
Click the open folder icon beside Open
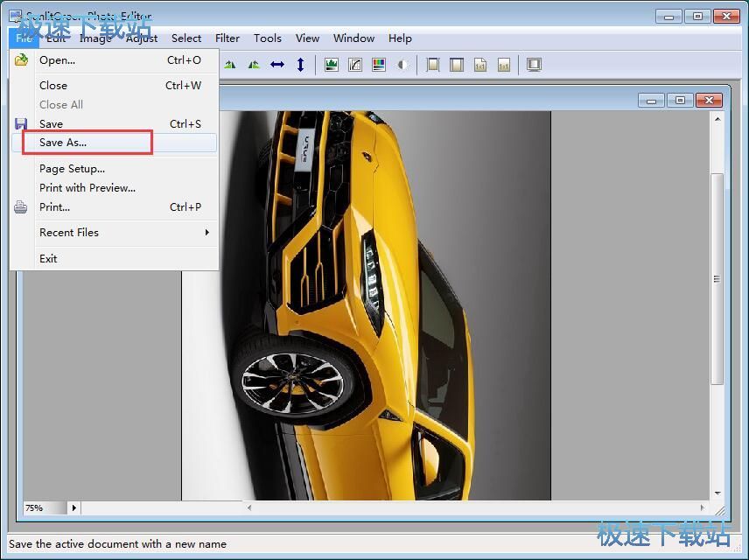(x=21, y=60)
